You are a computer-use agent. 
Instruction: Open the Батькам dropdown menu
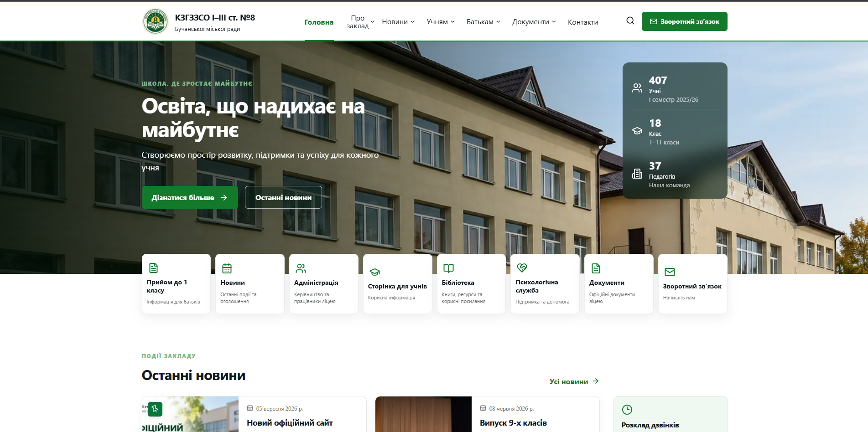click(x=483, y=22)
